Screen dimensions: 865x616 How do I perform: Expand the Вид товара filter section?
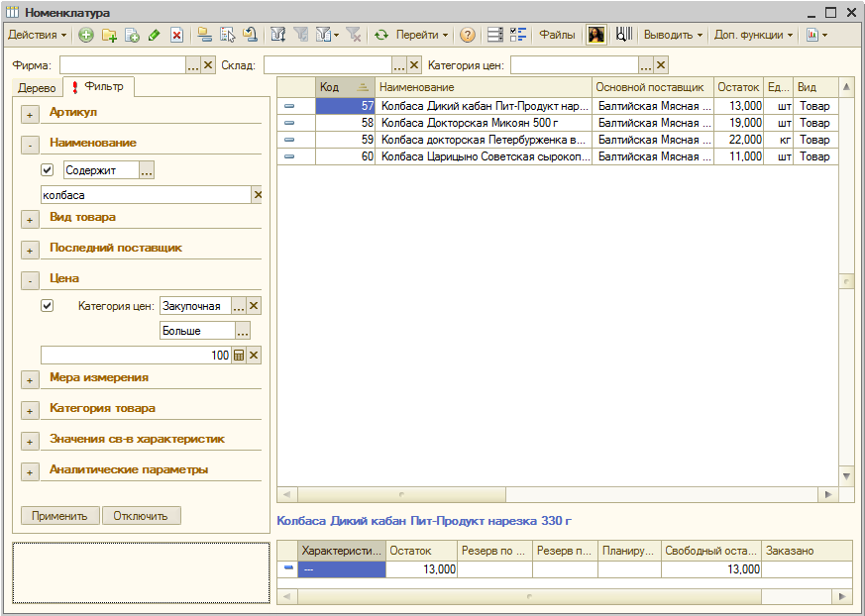[30, 220]
